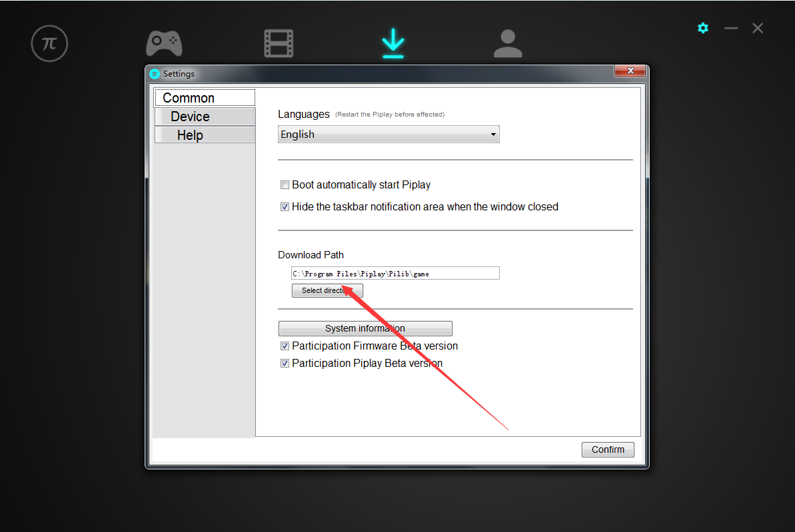Select the Common settings tab
Viewport: 795px width, 532px height.
(205, 98)
